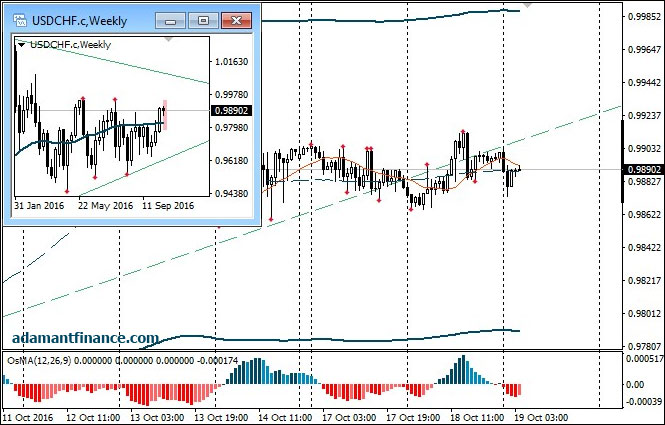Expand the USDCHF.c,Weekly chart title arrow
Image resolution: width=665 pixels, height=425 pixels.
(21, 45)
